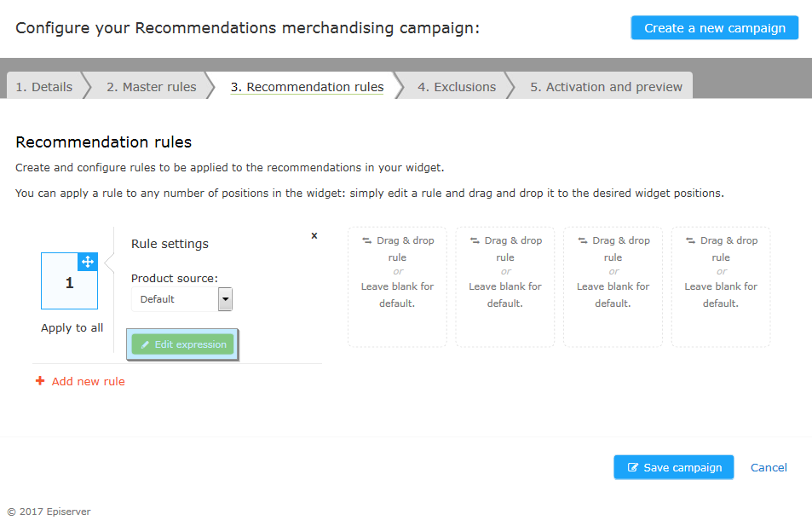Click the swap icon in third drop slot
This screenshot has height=526, width=812.
[x=583, y=240]
